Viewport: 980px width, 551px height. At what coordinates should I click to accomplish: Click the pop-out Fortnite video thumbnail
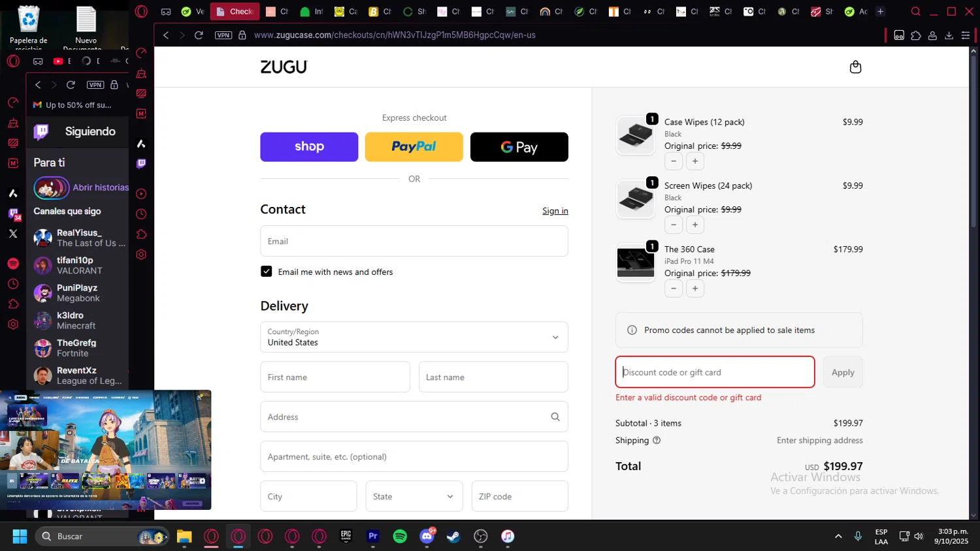coord(106,450)
